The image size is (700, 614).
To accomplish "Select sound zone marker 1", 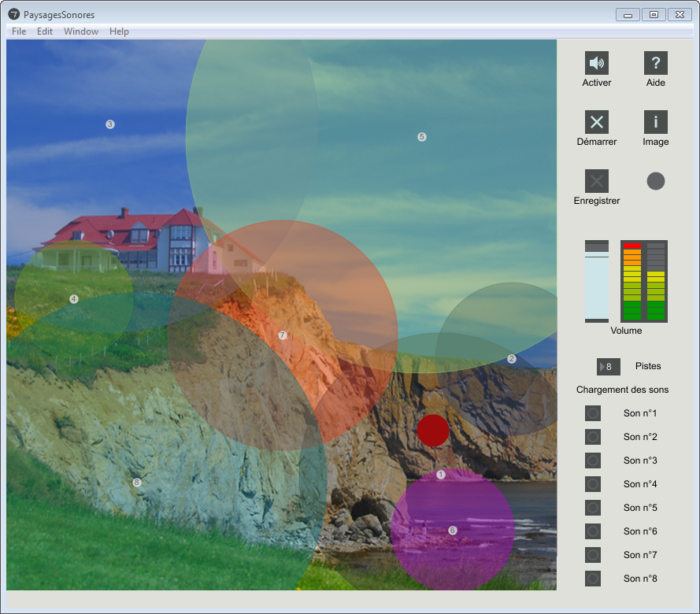I will pyautogui.click(x=441, y=475).
